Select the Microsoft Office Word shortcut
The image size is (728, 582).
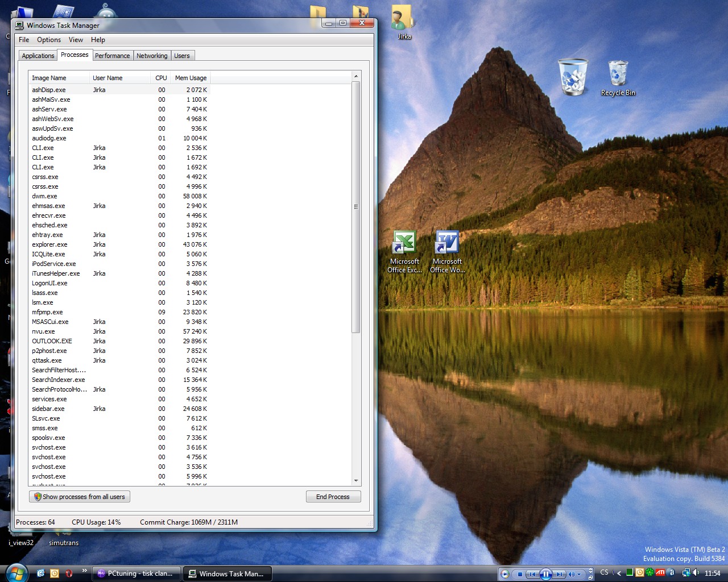pyautogui.click(x=448, y=252)
